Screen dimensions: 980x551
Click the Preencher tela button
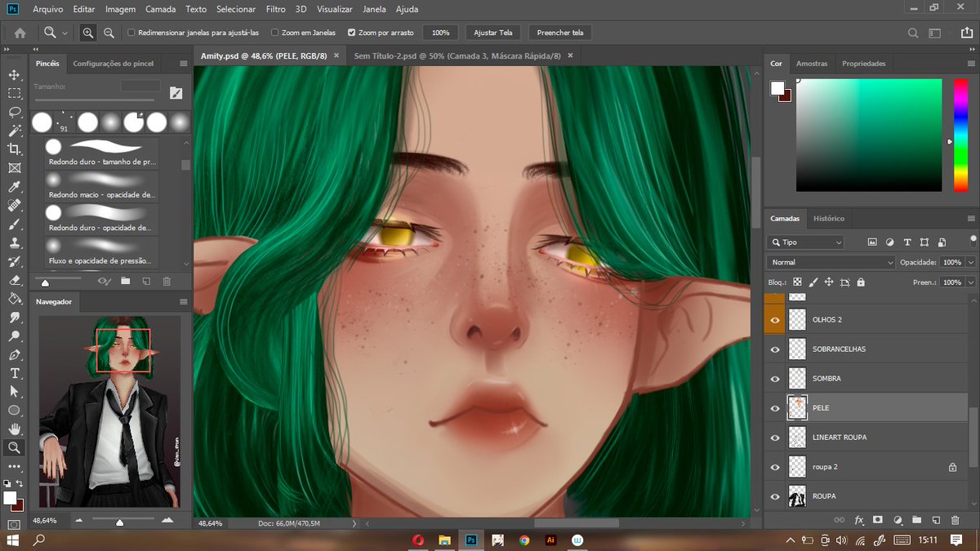[559, 33]
